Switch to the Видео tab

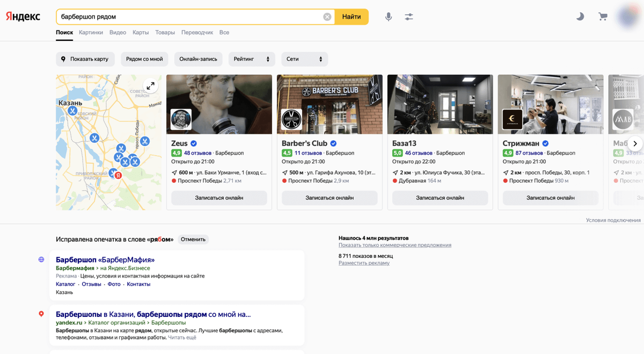[x=118, y=32]
